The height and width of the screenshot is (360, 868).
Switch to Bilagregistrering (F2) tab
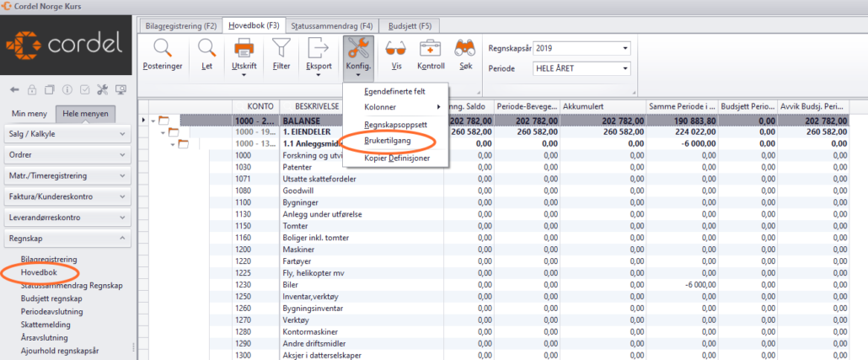point(180,25)
